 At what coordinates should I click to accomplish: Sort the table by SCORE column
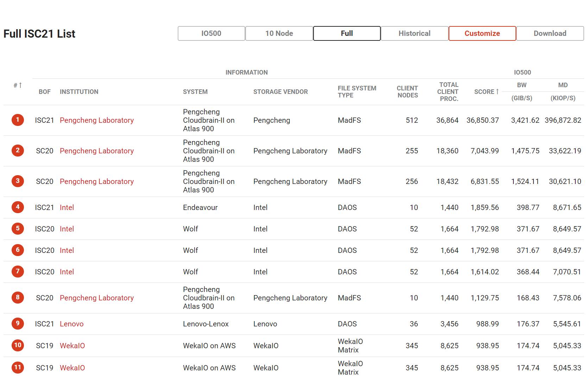tap(486, 92)
